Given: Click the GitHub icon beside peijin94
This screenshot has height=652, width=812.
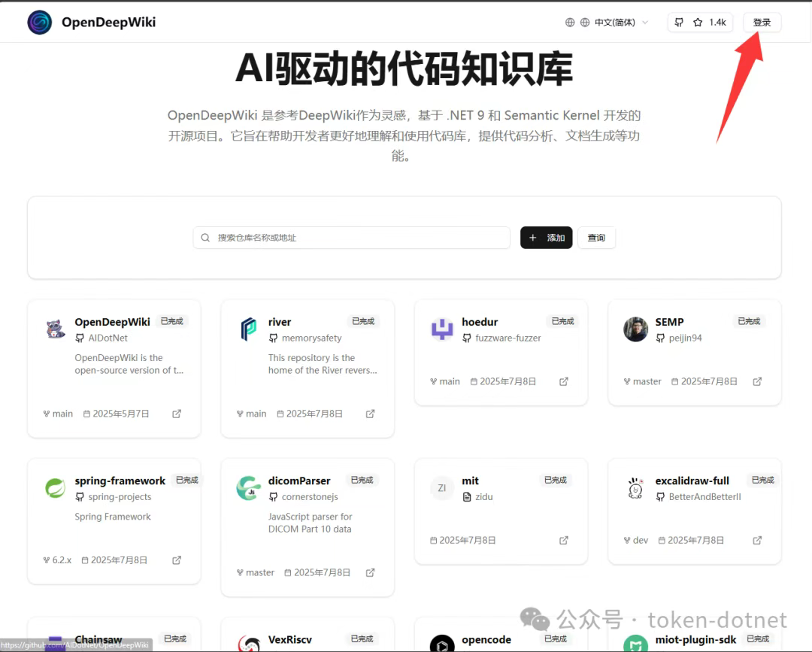Looking at the screenshot, I should pyautogui.click(x=660, y=338).
